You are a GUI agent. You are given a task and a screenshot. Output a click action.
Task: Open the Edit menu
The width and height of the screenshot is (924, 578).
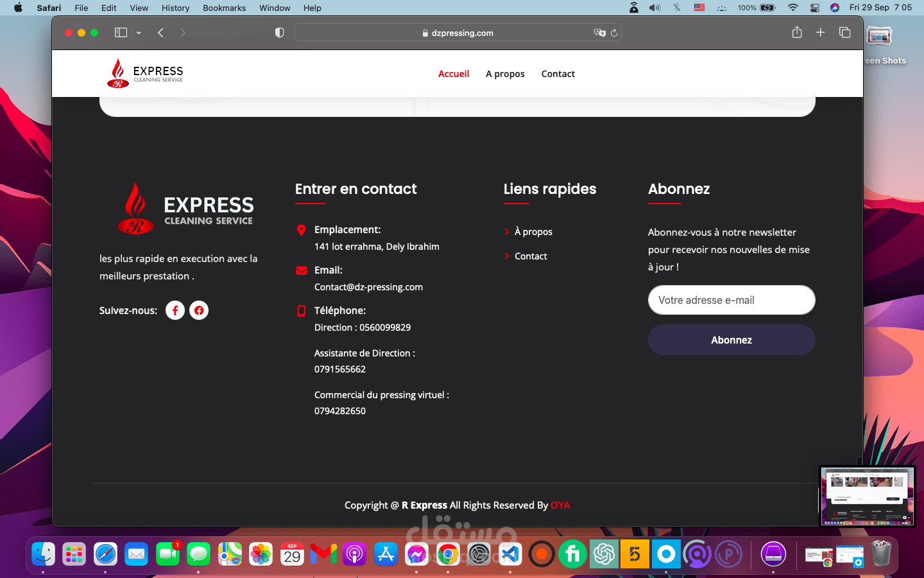pos(109,8)
